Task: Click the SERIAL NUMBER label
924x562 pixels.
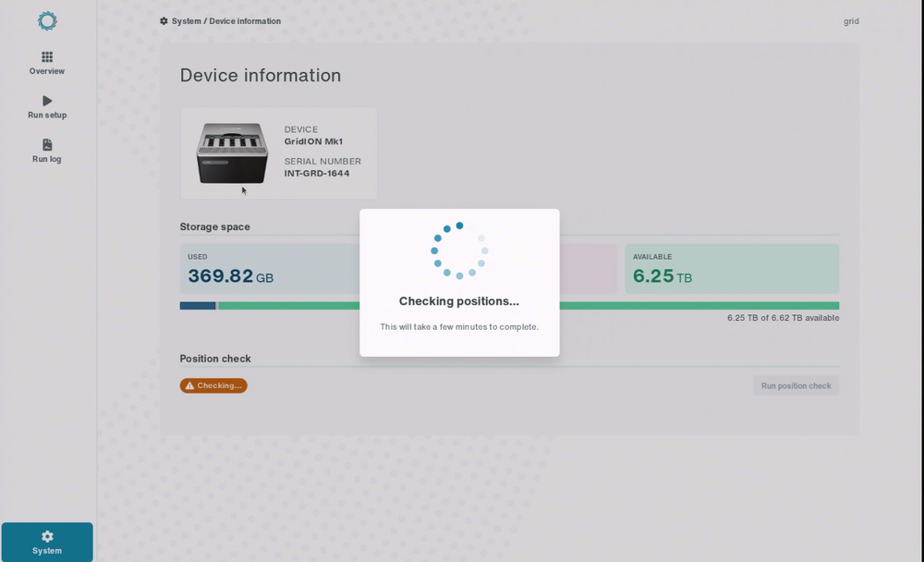Action: 322,161
